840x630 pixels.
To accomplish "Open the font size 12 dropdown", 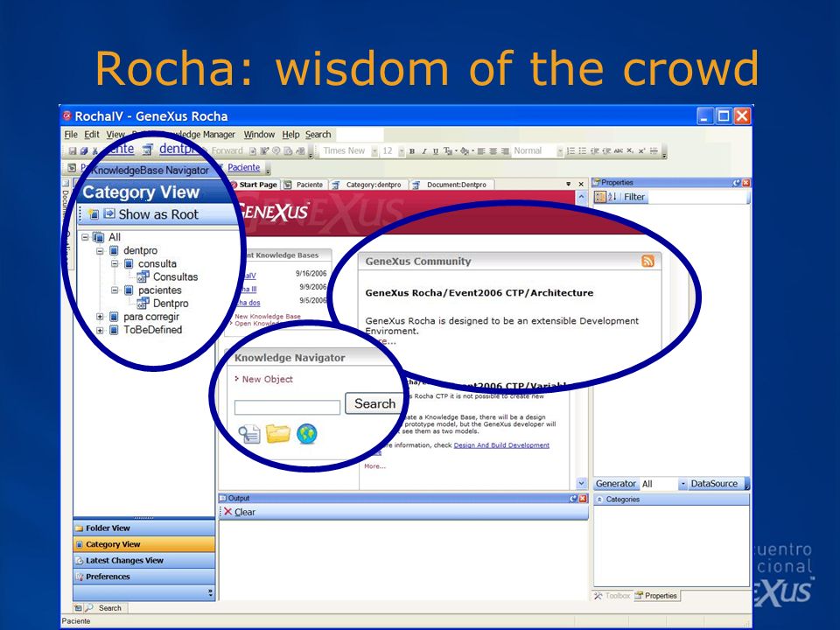I will tap(402, 151).
